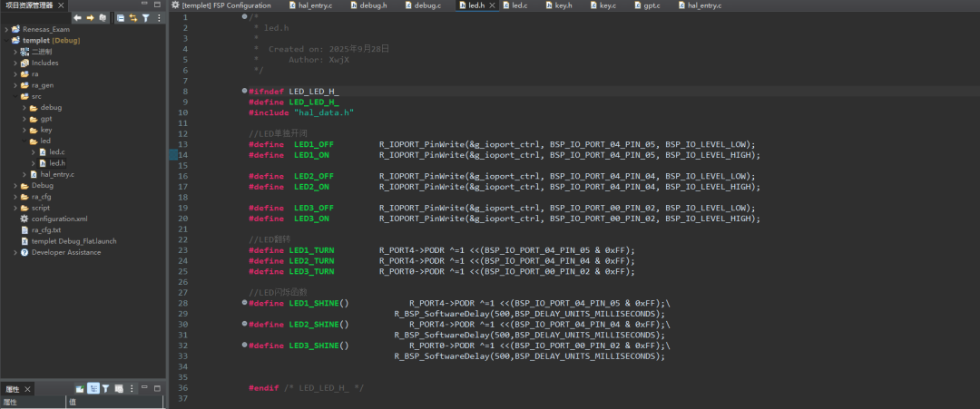
Task: Toggle Link with Editor in project explorer
Action: (x=132, y=17)
